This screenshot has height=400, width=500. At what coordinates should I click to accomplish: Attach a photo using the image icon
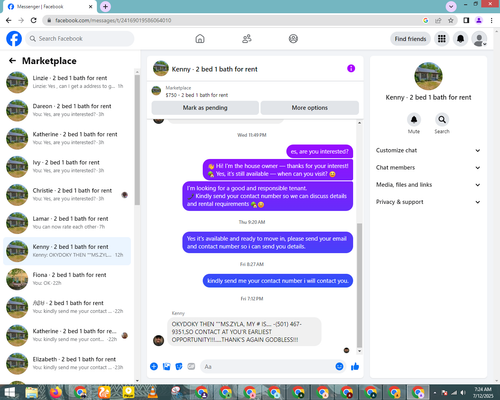click(x=166, y=366)
